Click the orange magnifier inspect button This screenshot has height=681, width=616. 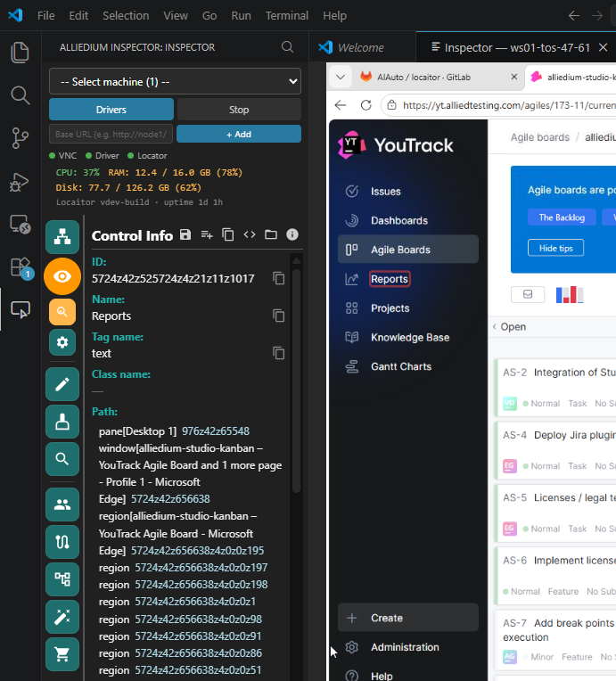coord(62,311)
